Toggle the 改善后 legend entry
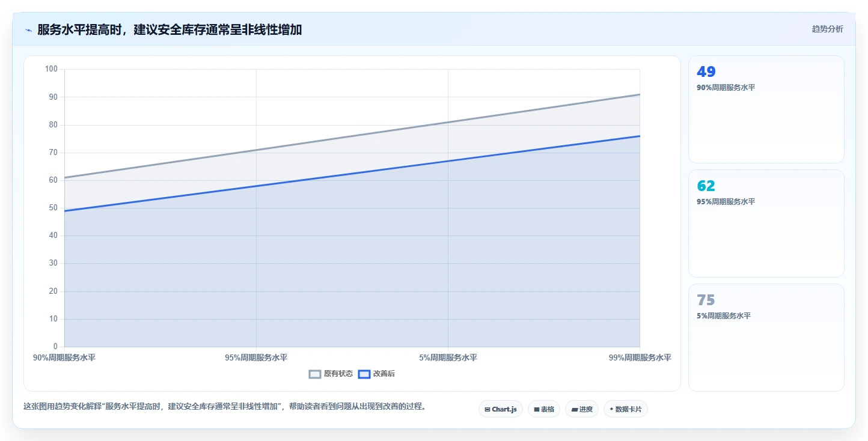 click(376, 374)
